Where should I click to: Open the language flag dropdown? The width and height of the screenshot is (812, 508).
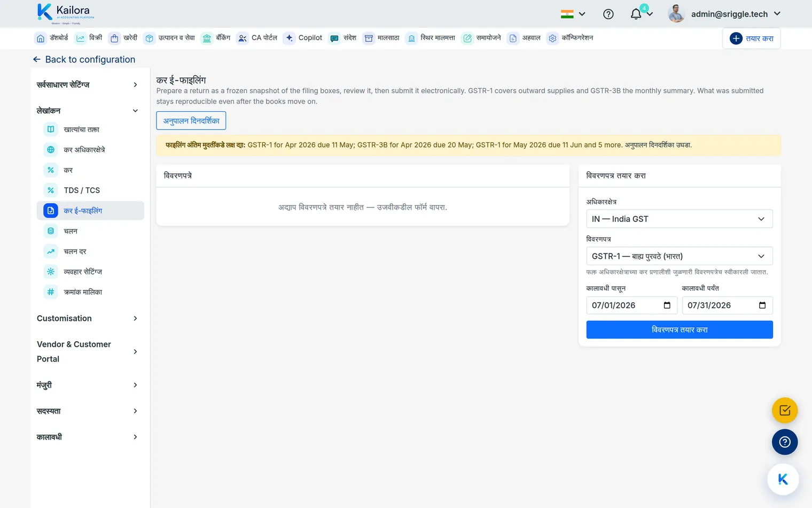[573, 14]
